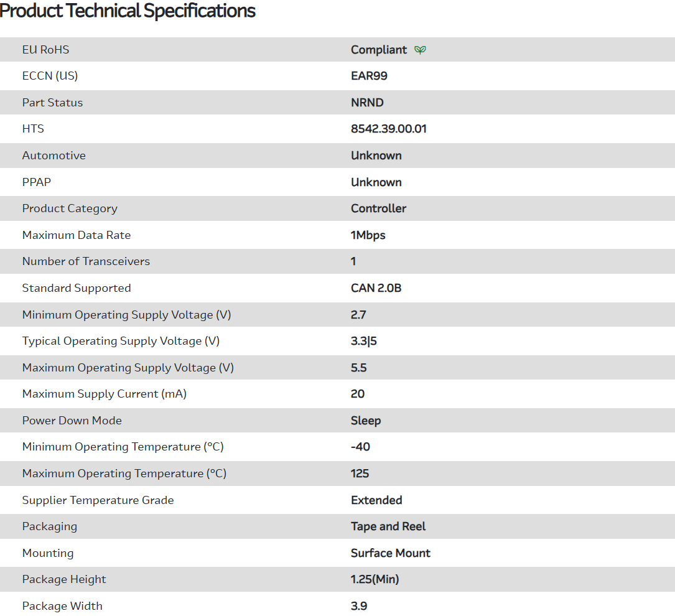Click the Maximum Supply Current label

[x=104, y=394]
